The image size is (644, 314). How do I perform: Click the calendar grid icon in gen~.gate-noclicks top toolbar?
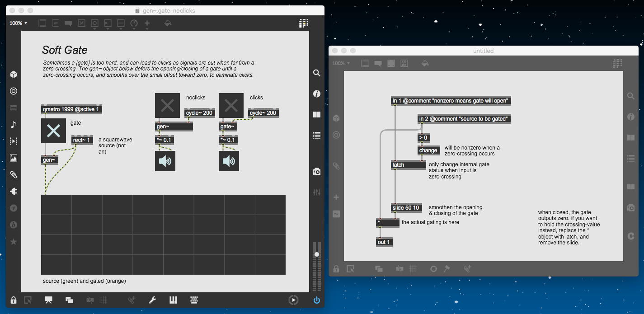point(303,23)
